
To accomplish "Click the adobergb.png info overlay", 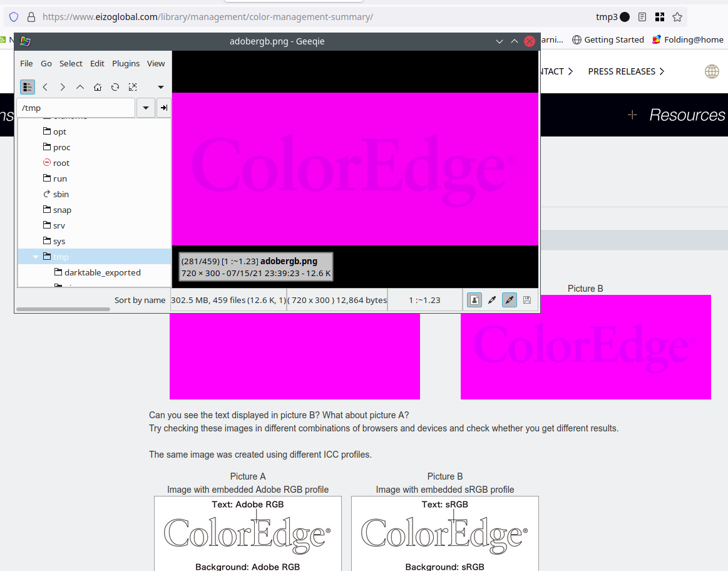I will [256, 267].
